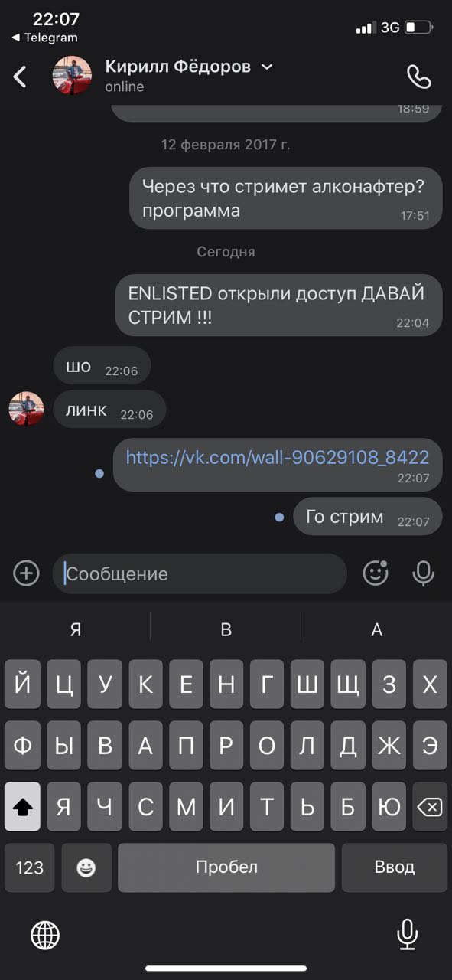Open the sticker and emoji picker

click(x=376, y=573)
